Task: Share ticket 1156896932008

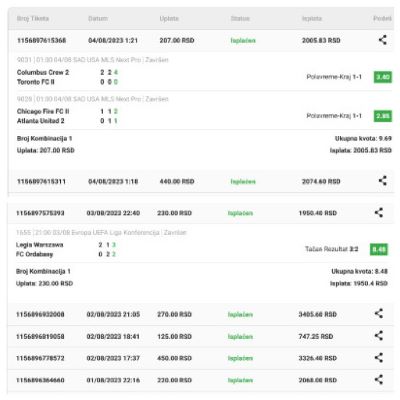Action: pos(379,314)
